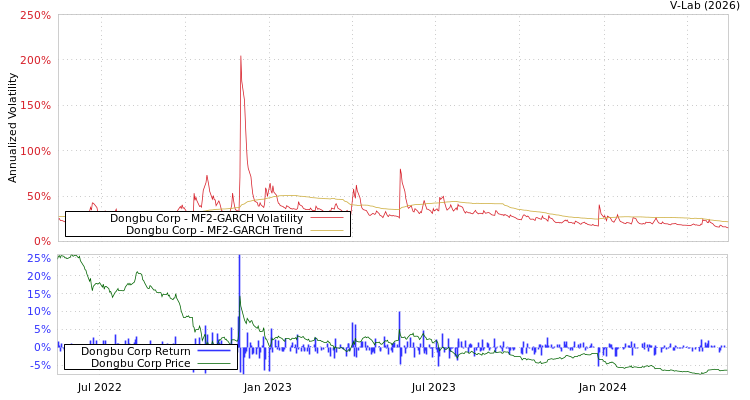Click the -5% label on the return axis
This screenshot has width=750, height=400.
click(39, 366)
